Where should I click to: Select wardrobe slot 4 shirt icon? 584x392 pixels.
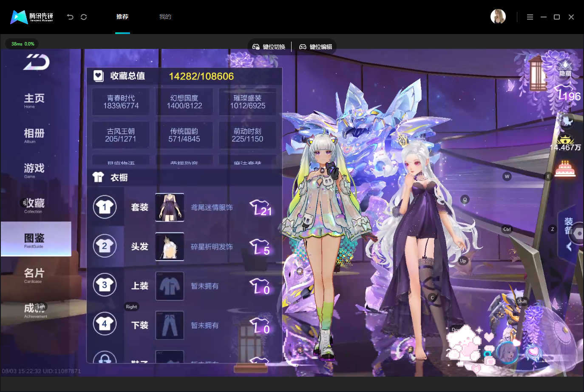pyautogui.click(x=105, y=324)
